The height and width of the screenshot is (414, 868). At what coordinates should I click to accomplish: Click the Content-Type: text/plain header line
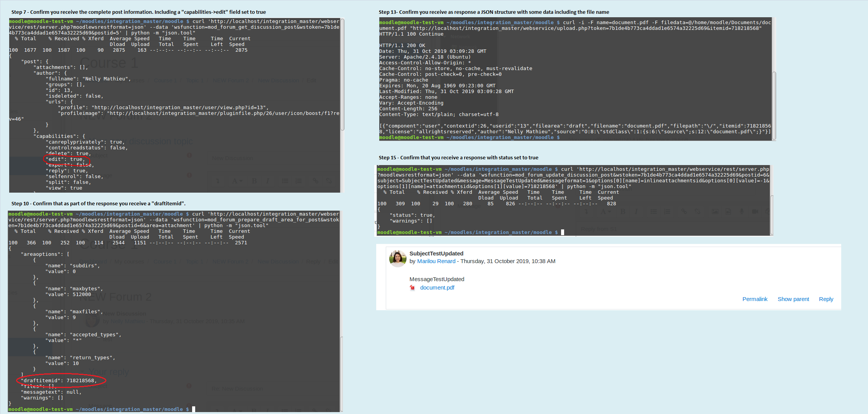[x=439, y=115]
